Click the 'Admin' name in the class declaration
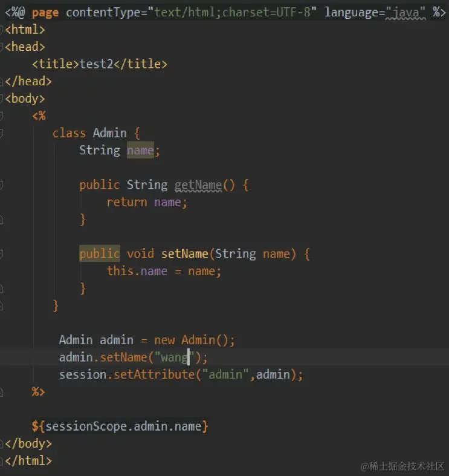 tap(109, 133)
